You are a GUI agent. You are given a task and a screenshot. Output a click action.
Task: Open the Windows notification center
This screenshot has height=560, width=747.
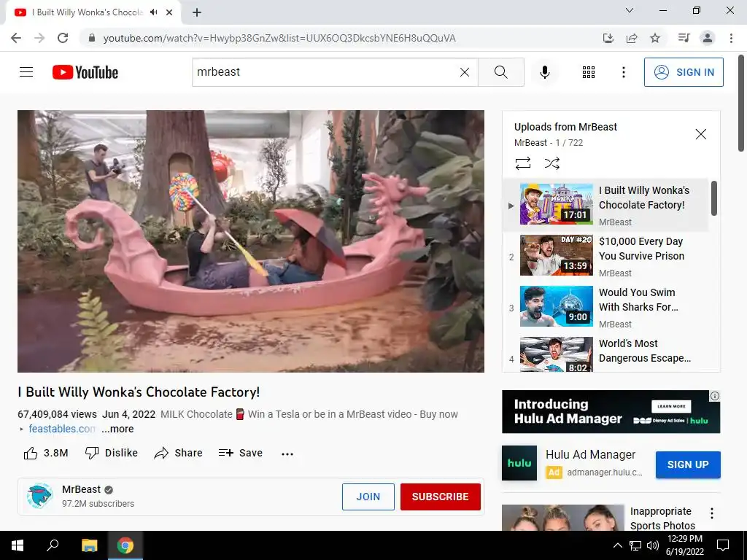723,545
